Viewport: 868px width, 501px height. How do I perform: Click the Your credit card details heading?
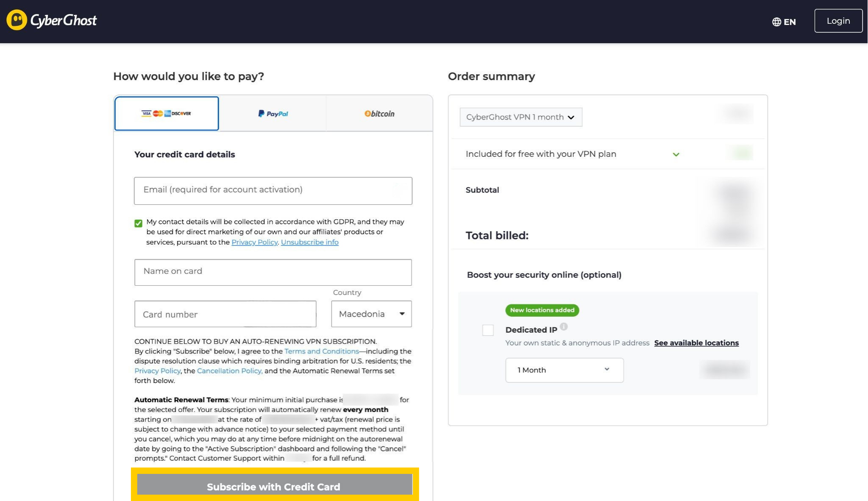pos(184,155)
